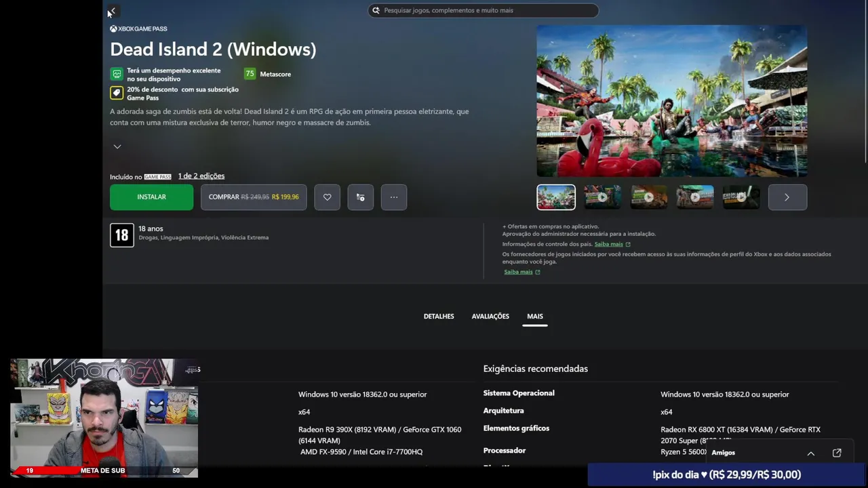Click the Amigos panel title
The image size is (868, 488).
(x=723, y=453)
